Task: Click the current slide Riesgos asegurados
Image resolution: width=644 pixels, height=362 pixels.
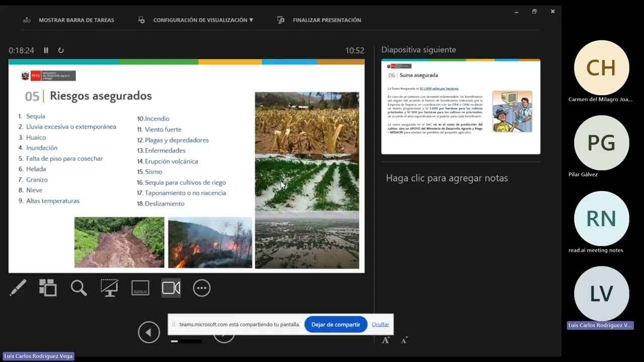Action: click(187, 166)
